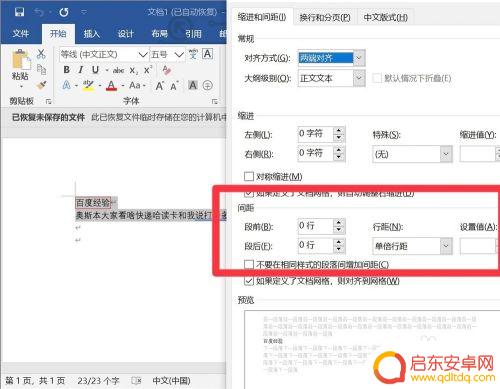The height and width of the screenshot is (389, 500).
Task: Toggle strikethrough abc icon
Action: click(118, 70)
